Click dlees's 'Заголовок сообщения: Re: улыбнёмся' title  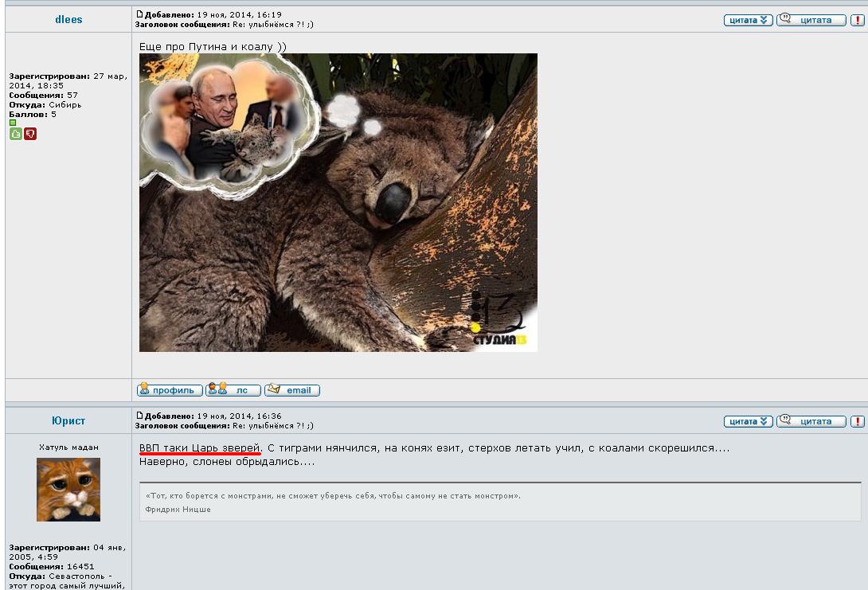[x=225, y=25]
